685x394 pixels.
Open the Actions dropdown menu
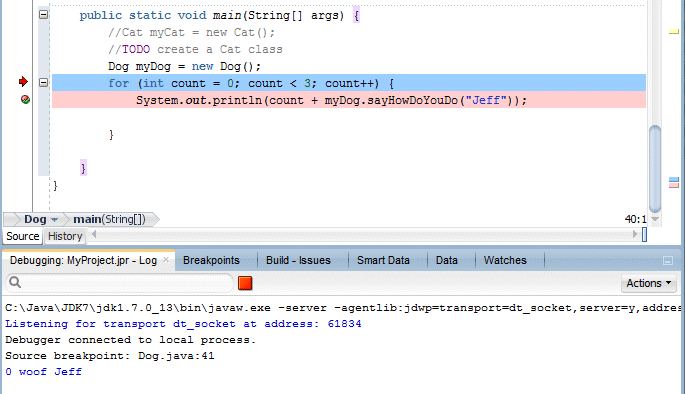pyautogui.click(x=649, y=283)
